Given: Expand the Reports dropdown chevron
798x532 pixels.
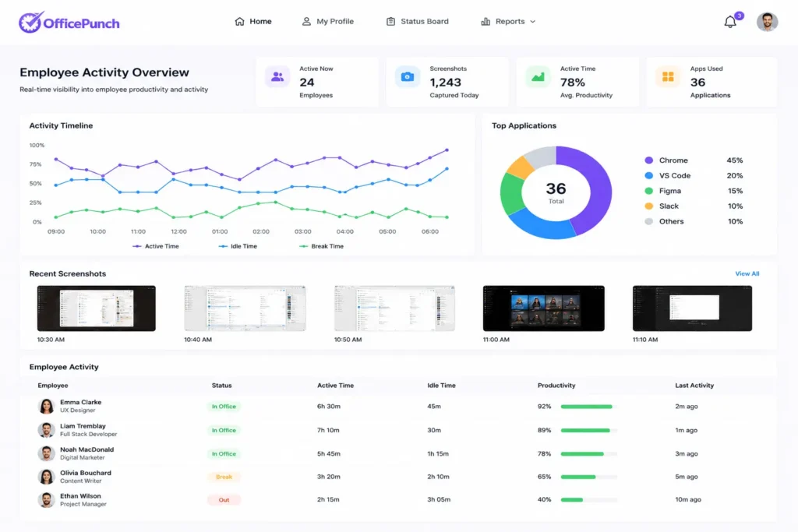Looking at the screenshot, I should (x=533, y=21).
